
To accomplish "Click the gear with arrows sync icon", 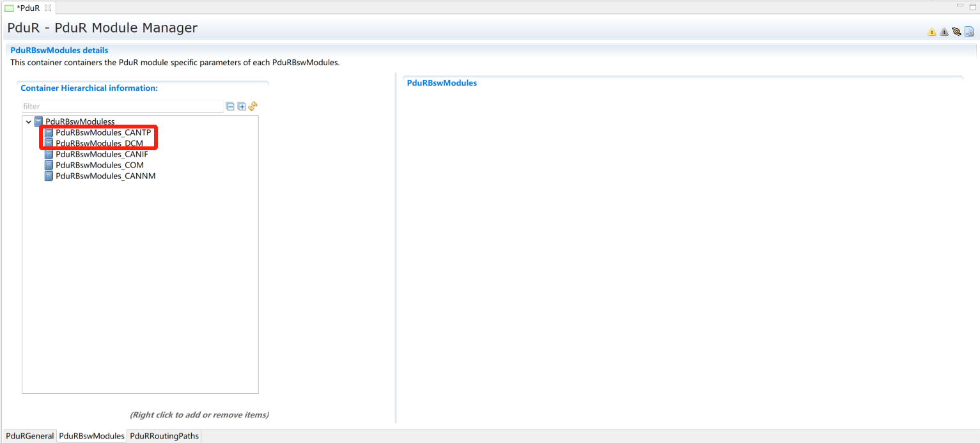I will (x=956, y=31).
